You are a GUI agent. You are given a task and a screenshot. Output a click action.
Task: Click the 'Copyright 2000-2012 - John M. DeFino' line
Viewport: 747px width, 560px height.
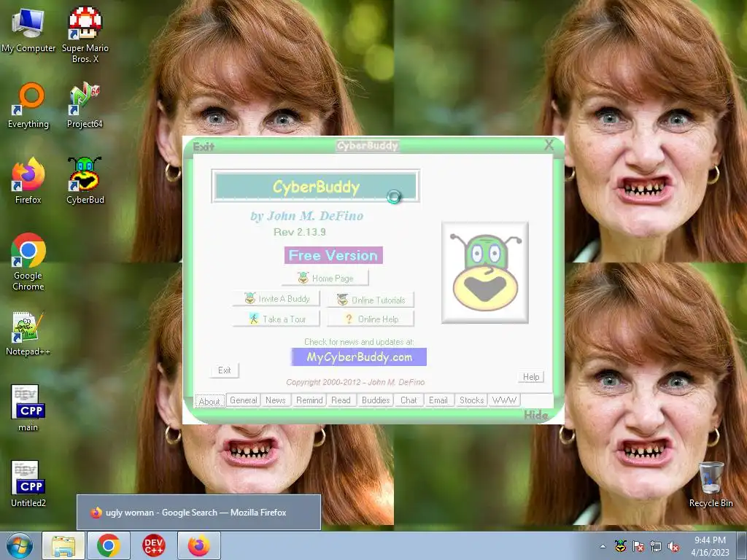click(x=355, y=382)
